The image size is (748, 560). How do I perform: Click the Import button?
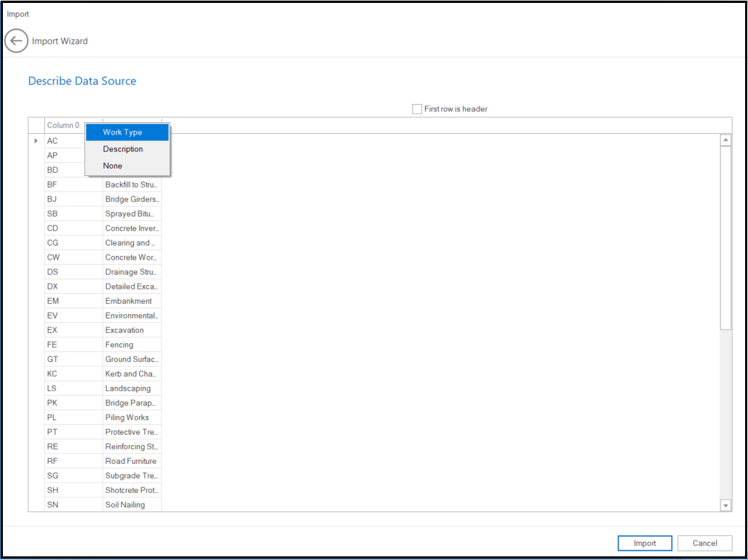tap(645, 543)
